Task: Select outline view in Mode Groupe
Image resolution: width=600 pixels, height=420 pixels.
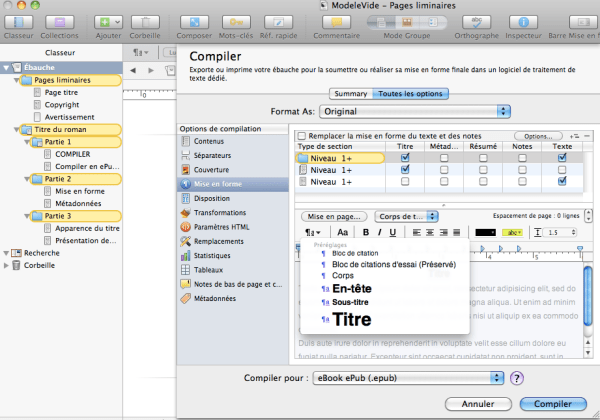Action: (x=433, y=22)
